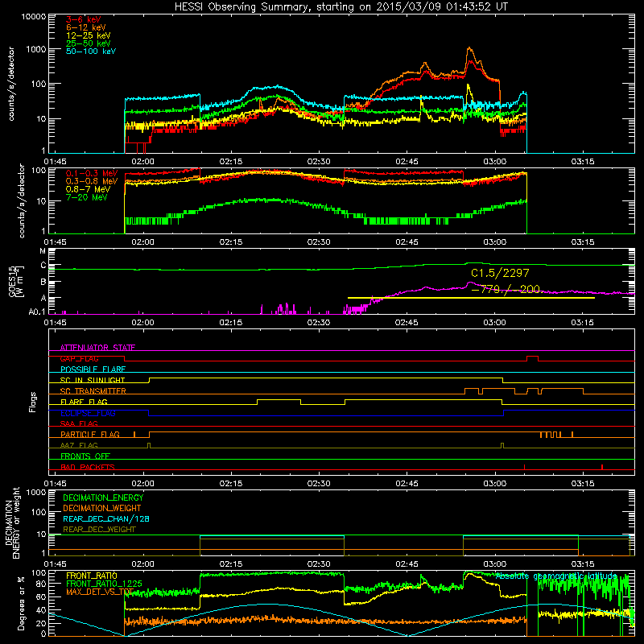Click counts/s/detector axis label of MeV panel
Viewport: 644px width, 644px height.
22,200
